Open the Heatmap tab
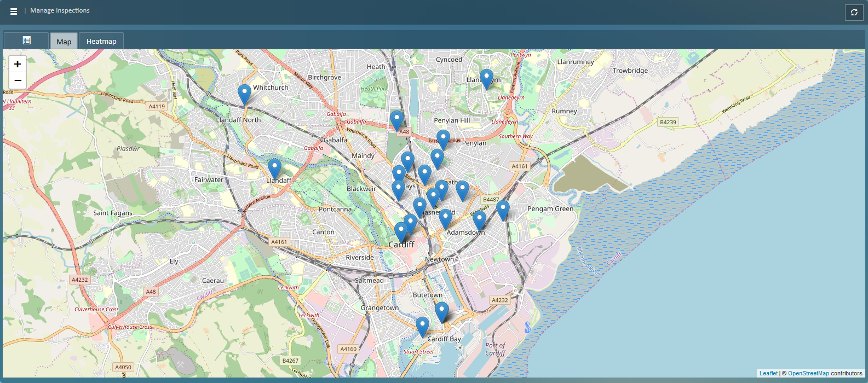The height and width of the screenshot is (383, 868). tap(101, 42)
